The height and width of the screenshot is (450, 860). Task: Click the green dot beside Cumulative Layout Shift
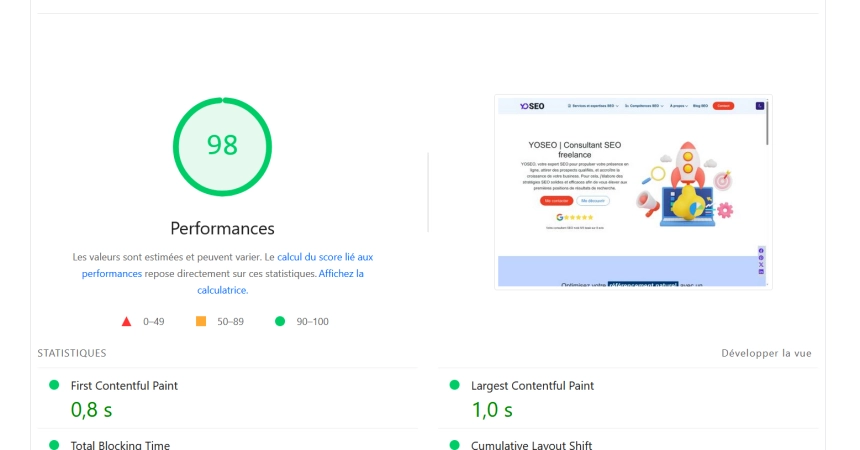455,445
